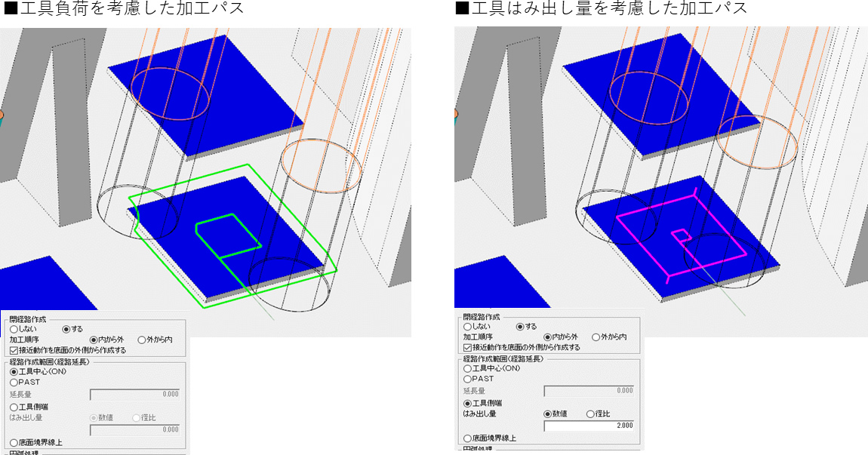Select 工具側端 radio under the 工具負荷 image

pos(14,407)
